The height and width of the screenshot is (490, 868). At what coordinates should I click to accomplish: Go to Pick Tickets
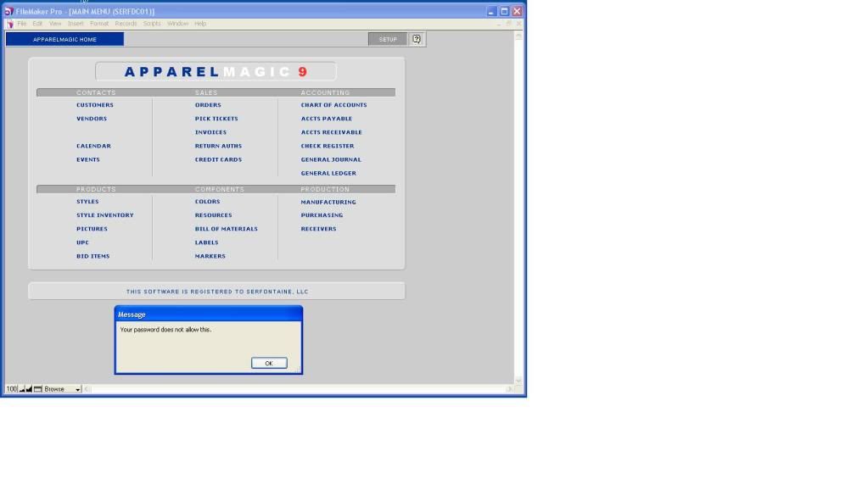tap(216, 119)
